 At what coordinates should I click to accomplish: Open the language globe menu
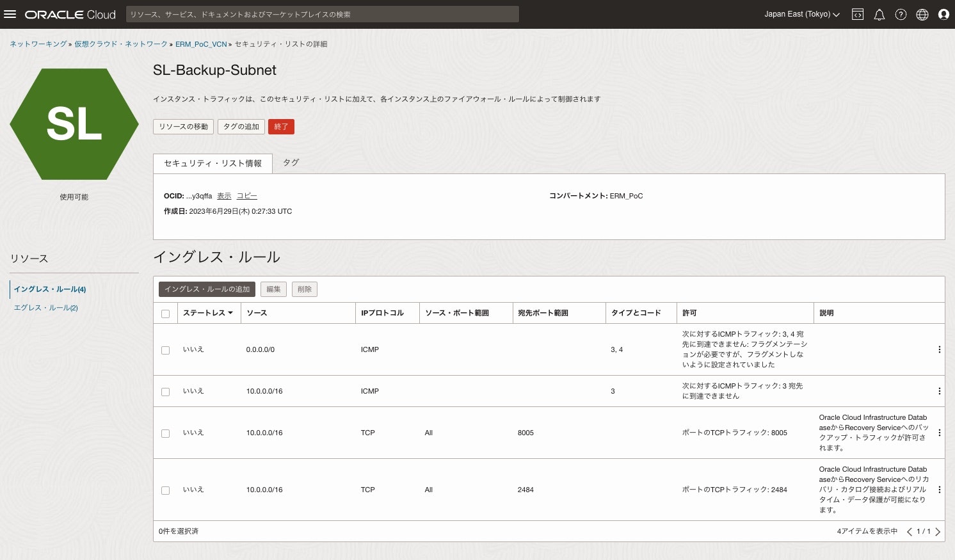922,14
